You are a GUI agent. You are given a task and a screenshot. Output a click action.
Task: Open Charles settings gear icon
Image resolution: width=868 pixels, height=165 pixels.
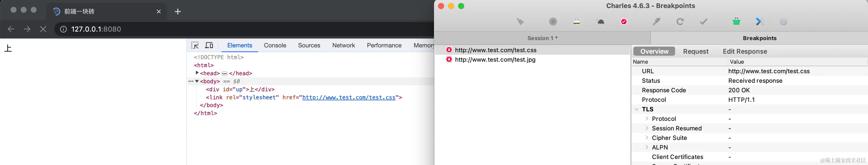click(784, 22)
